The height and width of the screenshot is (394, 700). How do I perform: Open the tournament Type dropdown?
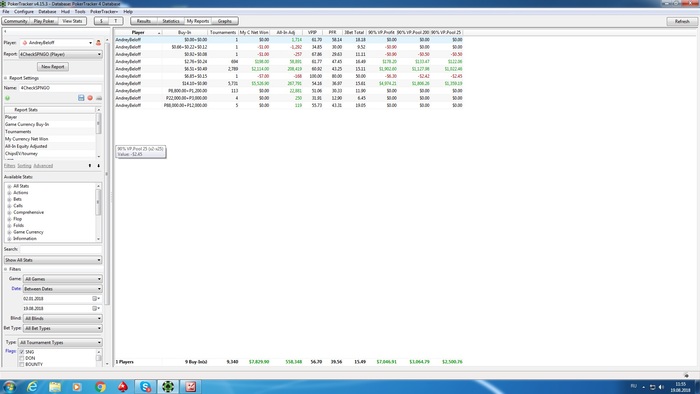coord(60,343)
